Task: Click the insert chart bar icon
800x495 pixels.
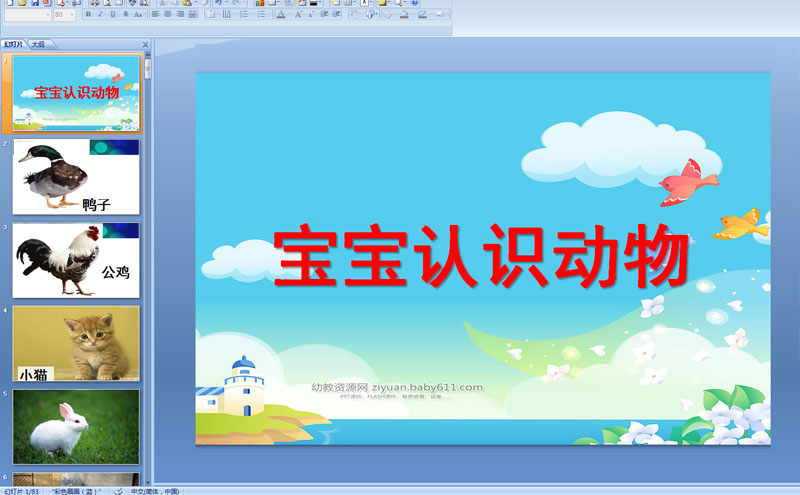Action: coord(260,3)
